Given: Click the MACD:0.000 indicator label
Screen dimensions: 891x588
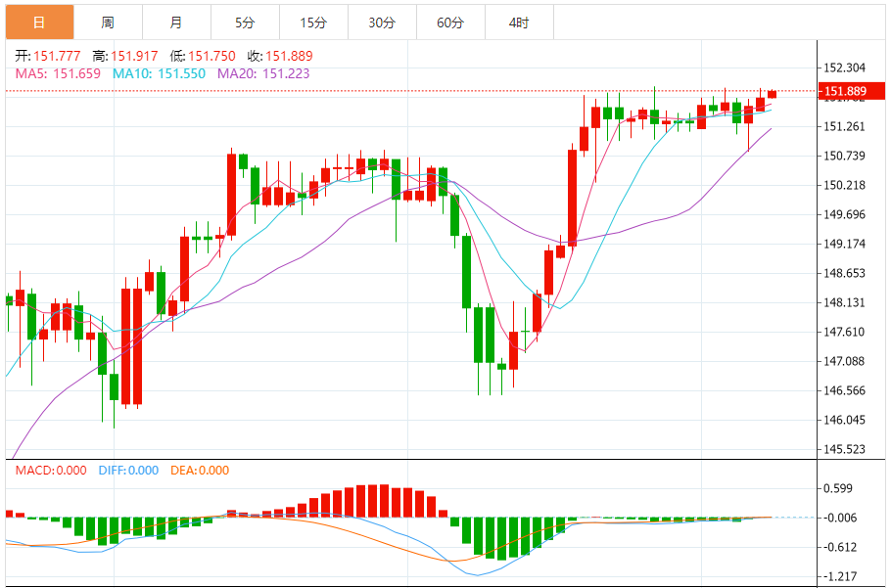Looking at the screenshot, I should (51, 471).
